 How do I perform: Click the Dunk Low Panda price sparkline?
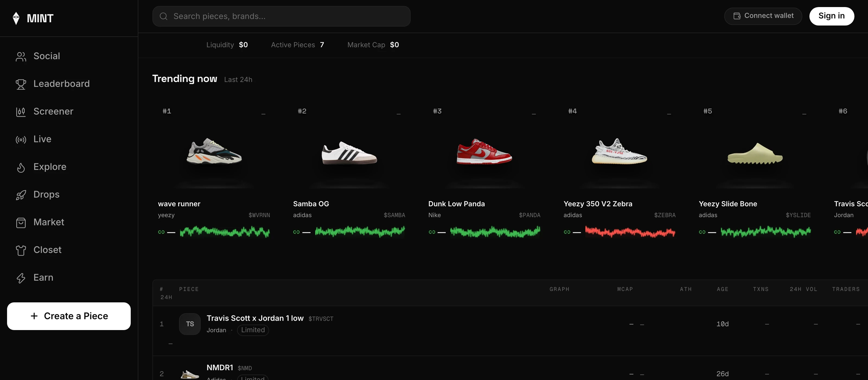(495, 232)
